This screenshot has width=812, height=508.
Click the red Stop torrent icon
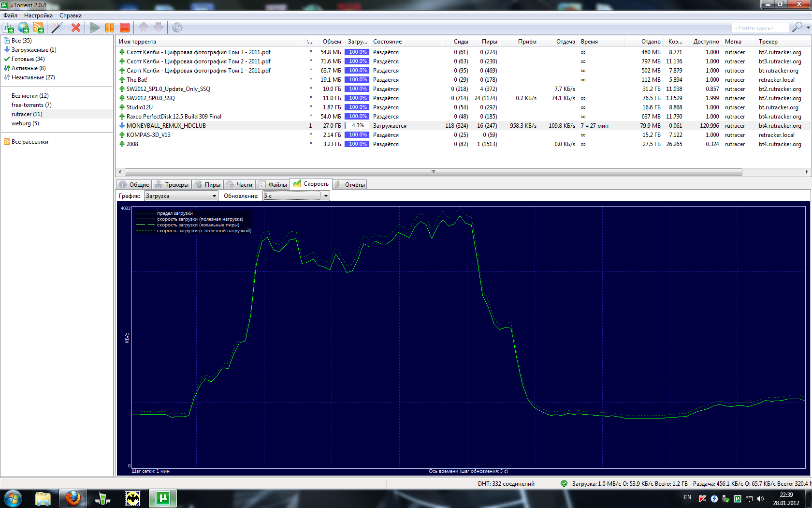(125, 28)
